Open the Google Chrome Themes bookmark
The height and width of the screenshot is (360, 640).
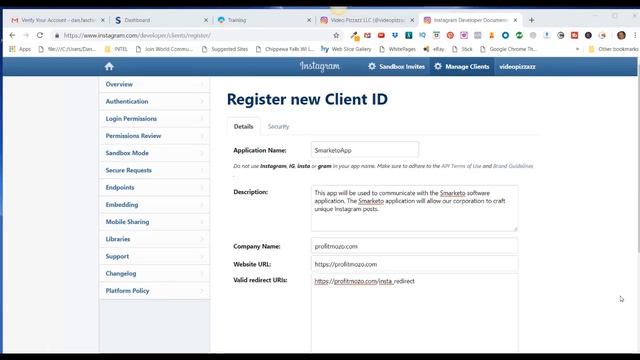tap(508, 49)
